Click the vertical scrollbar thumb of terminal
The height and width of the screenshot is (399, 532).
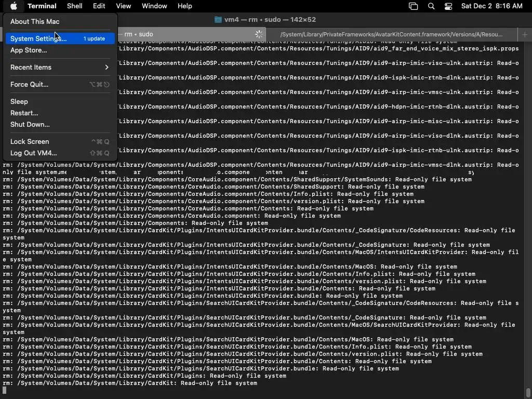click(528, 393)
